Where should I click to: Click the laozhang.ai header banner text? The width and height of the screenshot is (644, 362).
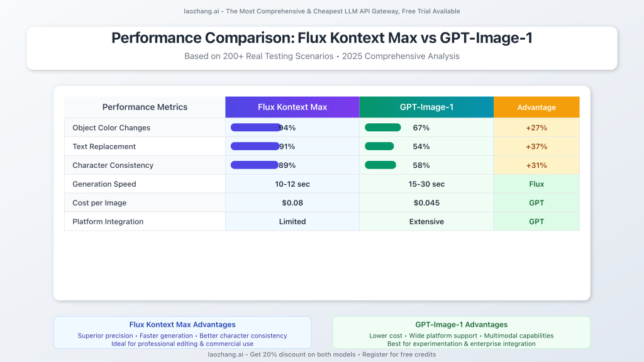[321, 11]
